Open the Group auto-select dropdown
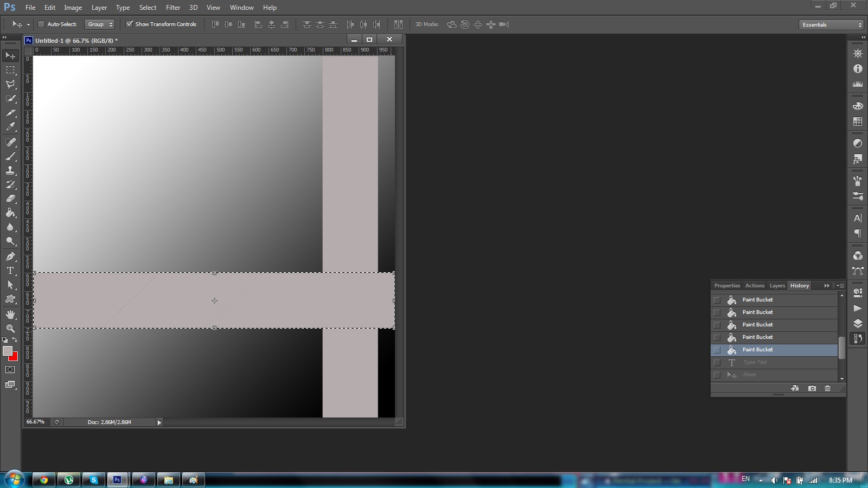Viewport: 868px width, 488px height. [100, 24]
